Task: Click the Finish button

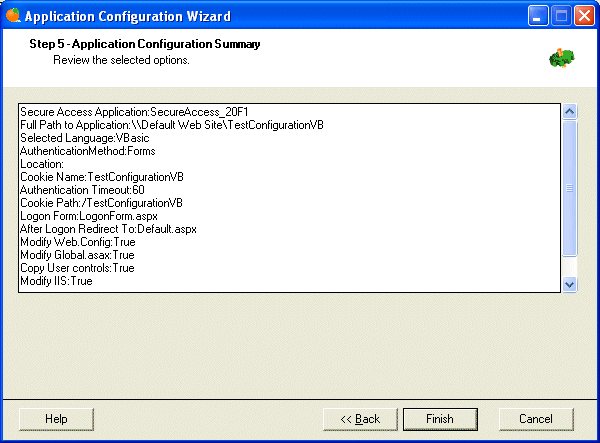Action: 440,419
